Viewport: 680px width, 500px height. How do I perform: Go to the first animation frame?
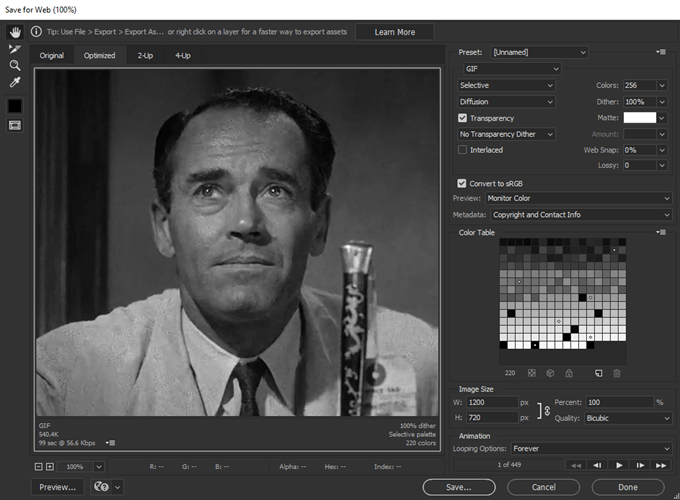[x=576, y=465]
